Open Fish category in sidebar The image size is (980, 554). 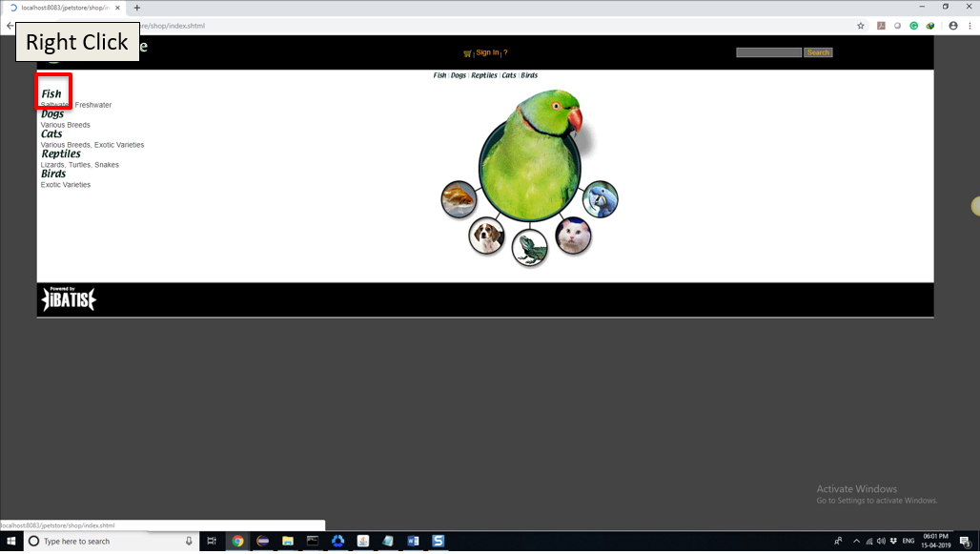click(x=51, y=94)
